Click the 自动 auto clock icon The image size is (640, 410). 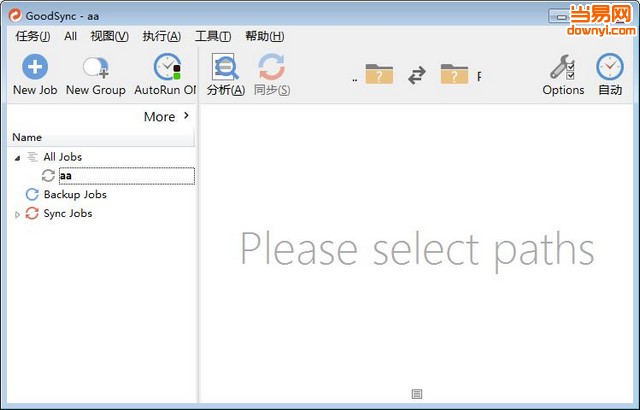click(x=609, y=68)
